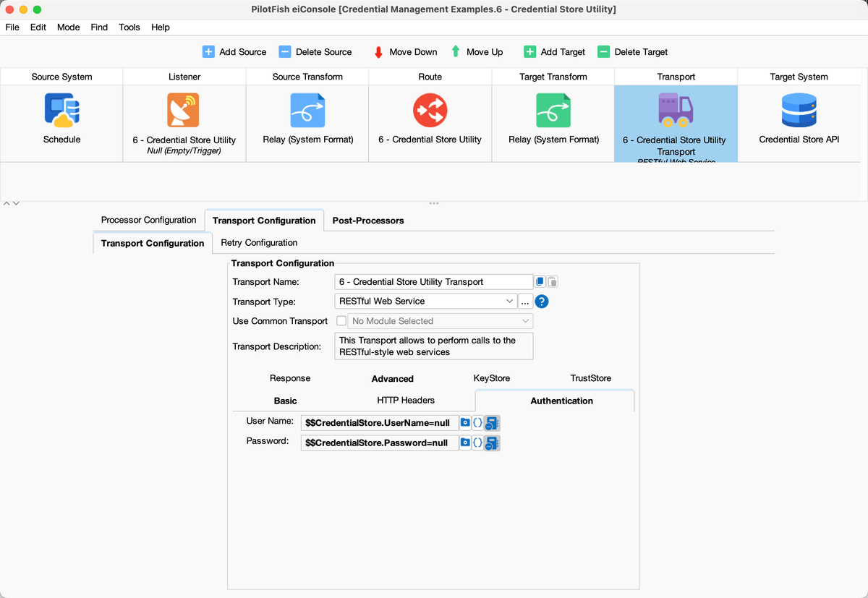868x598 pixels.
Task: Click the ellipsis button beside Transport Type
Action: click(526, 302)
